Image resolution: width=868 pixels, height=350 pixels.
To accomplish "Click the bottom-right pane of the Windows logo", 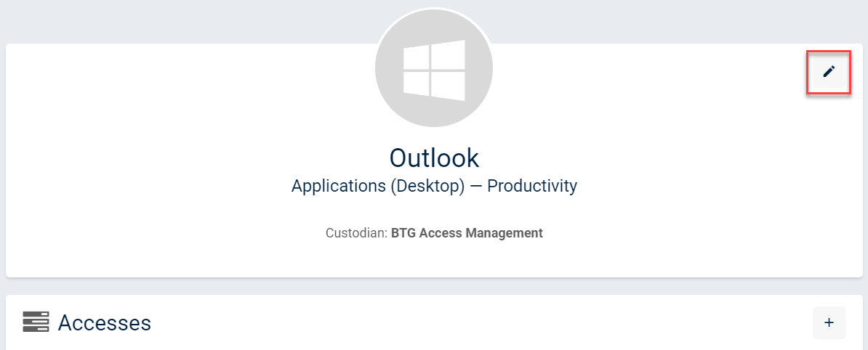I will point(449,86).
